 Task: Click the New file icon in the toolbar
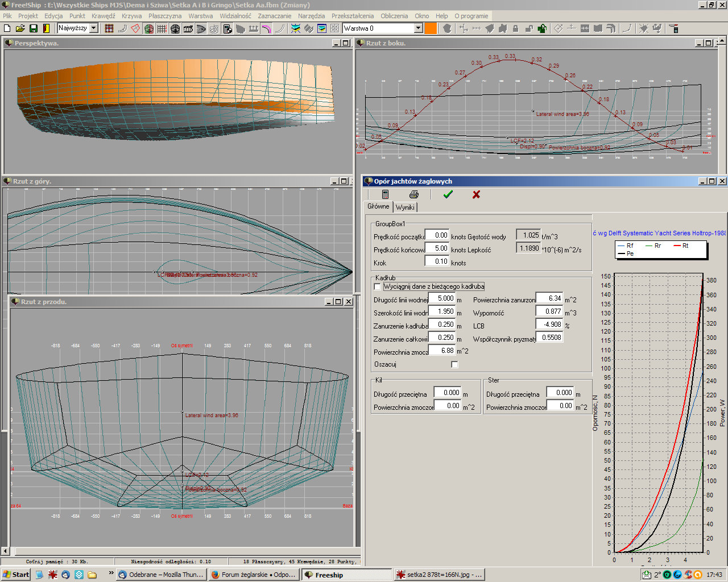7,28
